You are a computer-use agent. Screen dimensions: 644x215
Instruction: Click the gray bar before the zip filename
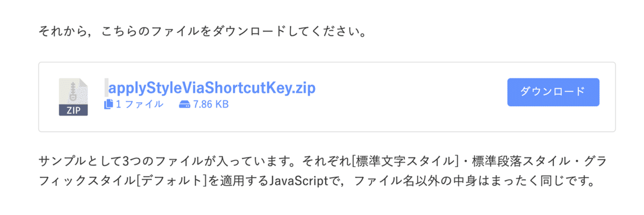[x=106, y=87]
